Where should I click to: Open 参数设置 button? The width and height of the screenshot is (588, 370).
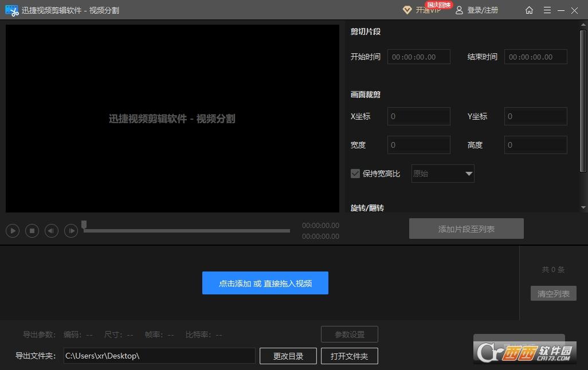[350, 334]
